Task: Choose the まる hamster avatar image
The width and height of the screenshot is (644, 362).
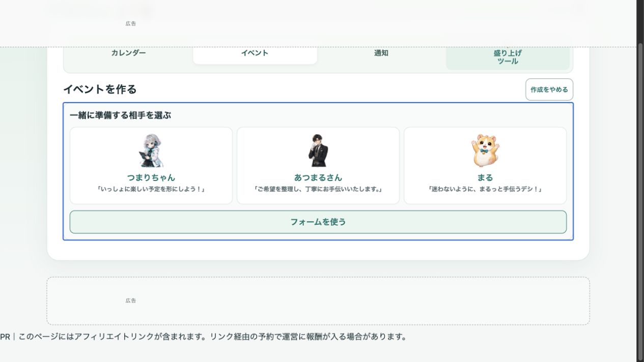Action: pos(485,150)
